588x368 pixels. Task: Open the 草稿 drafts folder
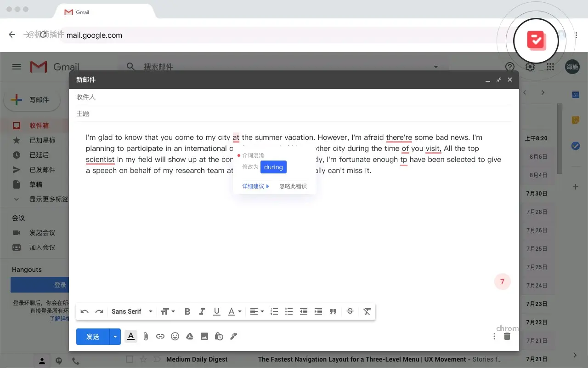pyautogui.click(x=36, y=184)
